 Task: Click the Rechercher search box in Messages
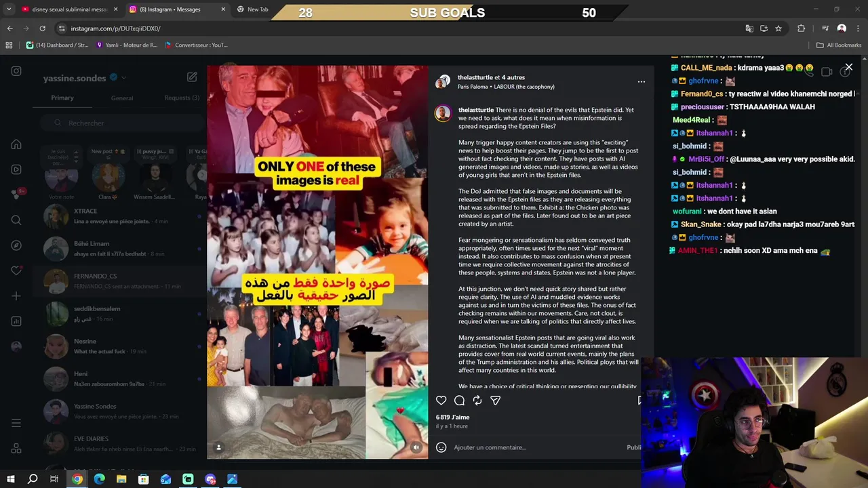122,123
